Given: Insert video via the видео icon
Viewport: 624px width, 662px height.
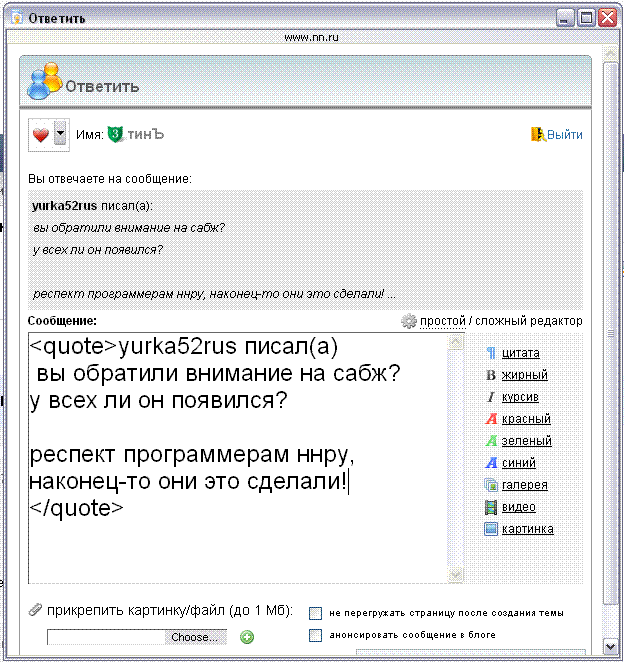Looking at the screenshot, I should coord(490,507).
